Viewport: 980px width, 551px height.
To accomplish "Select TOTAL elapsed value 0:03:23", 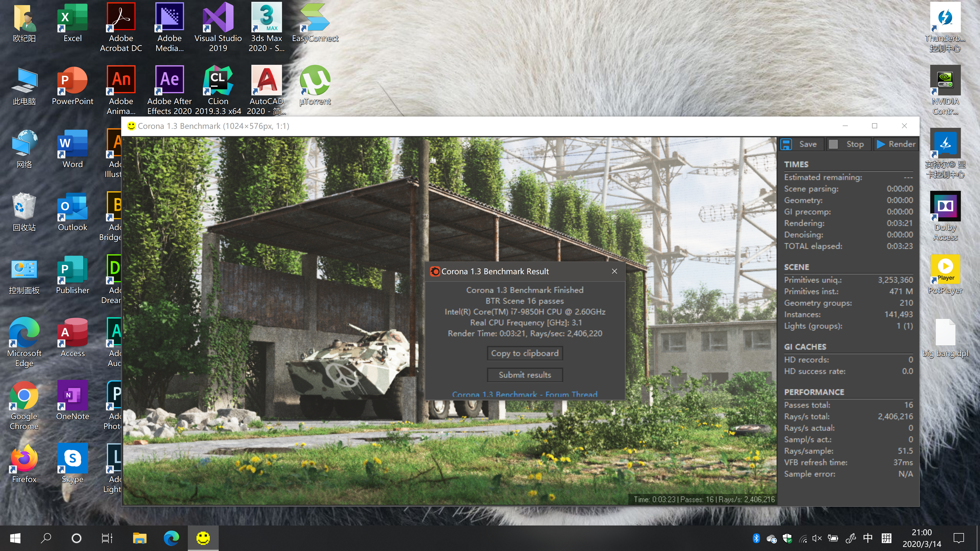I will point(900,246).
